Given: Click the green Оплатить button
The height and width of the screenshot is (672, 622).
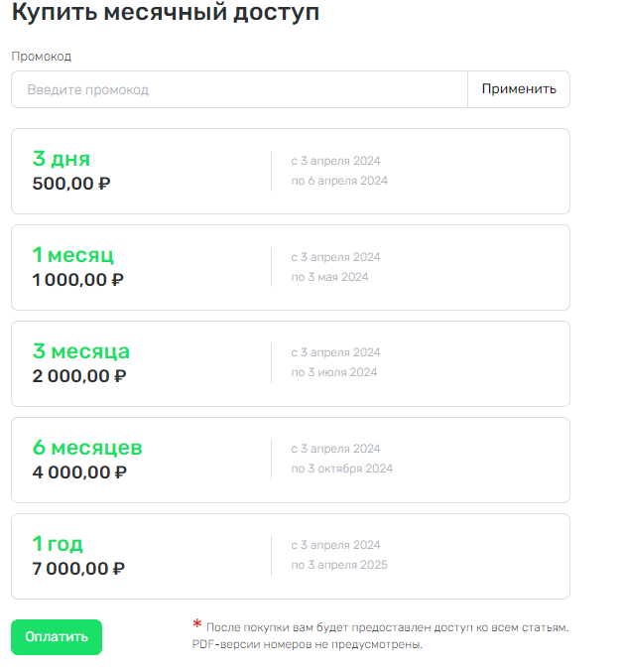Looking at the screenshot, I should pyautogui.click(x=57, y=637).
